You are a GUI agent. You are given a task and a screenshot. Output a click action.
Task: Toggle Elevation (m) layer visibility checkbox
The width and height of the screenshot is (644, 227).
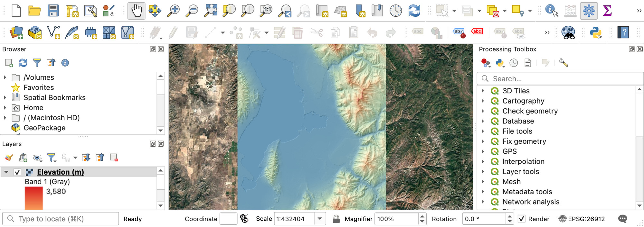coord(17,172)
